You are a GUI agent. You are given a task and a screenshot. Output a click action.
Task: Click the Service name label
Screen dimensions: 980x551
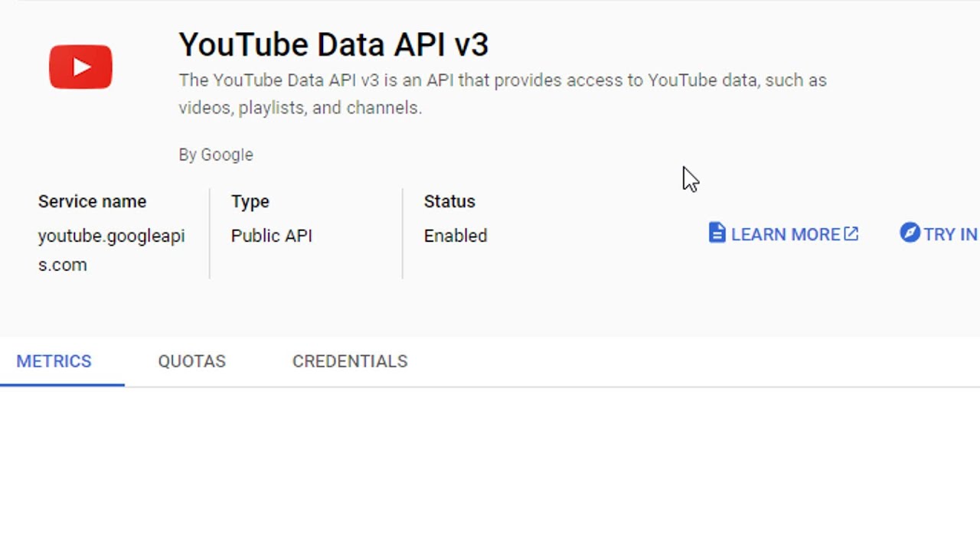pyautogui.click(x=92, y=201)
